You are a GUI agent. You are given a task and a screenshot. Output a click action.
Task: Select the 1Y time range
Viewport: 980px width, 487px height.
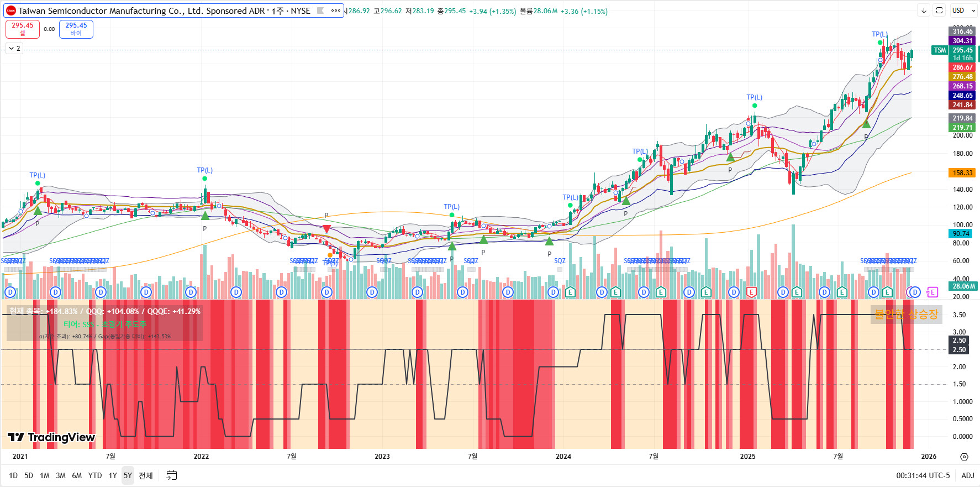(113, 475)
